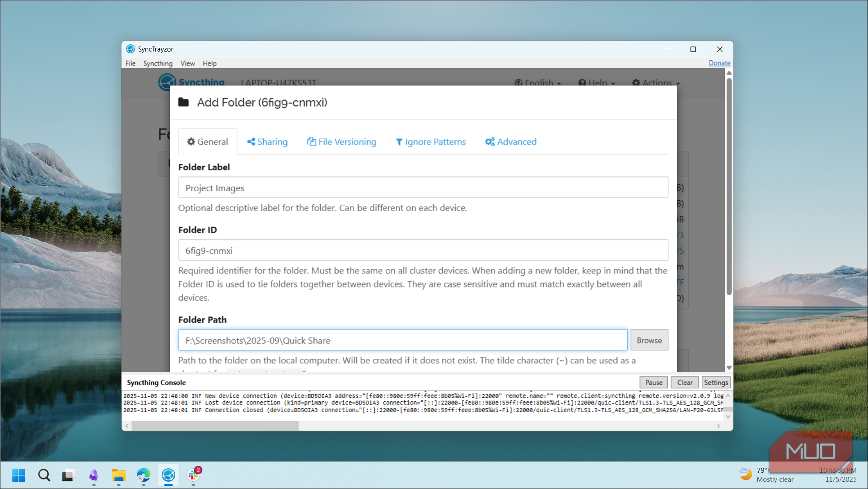
Task: Open Microsoft Edge from taskbar
Action: click(x=143, y=475)
